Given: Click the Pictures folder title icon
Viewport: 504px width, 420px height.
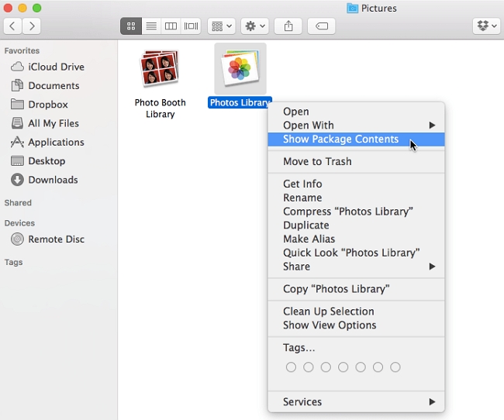Looking at the screenshot, I should click(352, 8).
